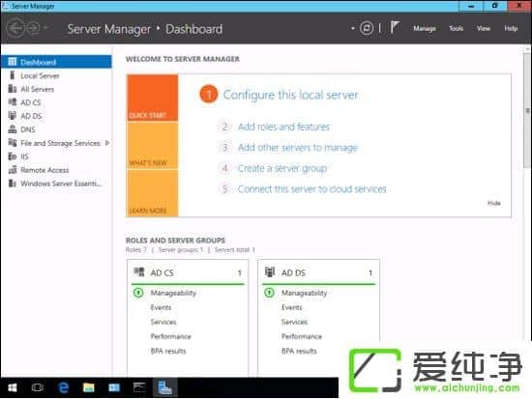
Task: Select Local Server in the navigation pane
Action: pos(56,75)
